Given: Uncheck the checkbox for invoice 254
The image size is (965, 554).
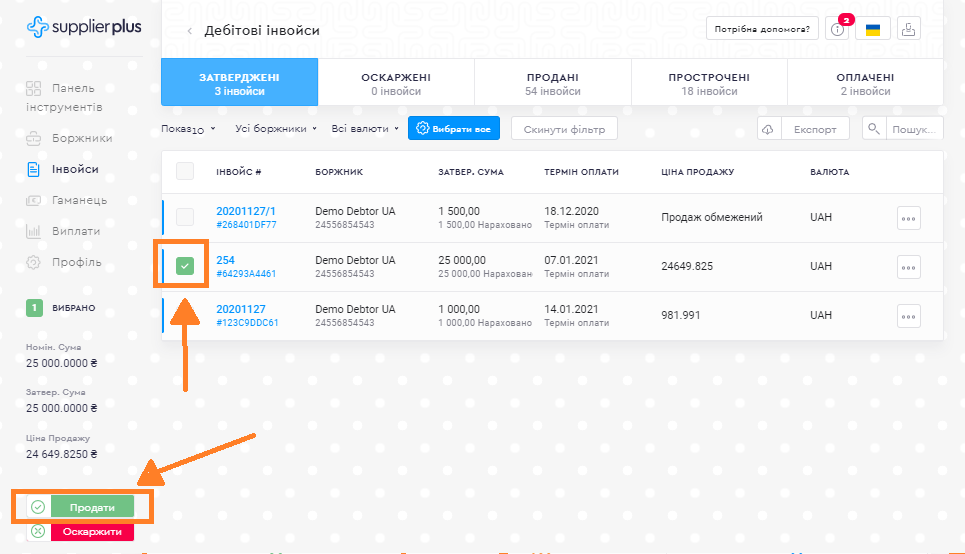Looking at the screenshot, I should 185,267.
